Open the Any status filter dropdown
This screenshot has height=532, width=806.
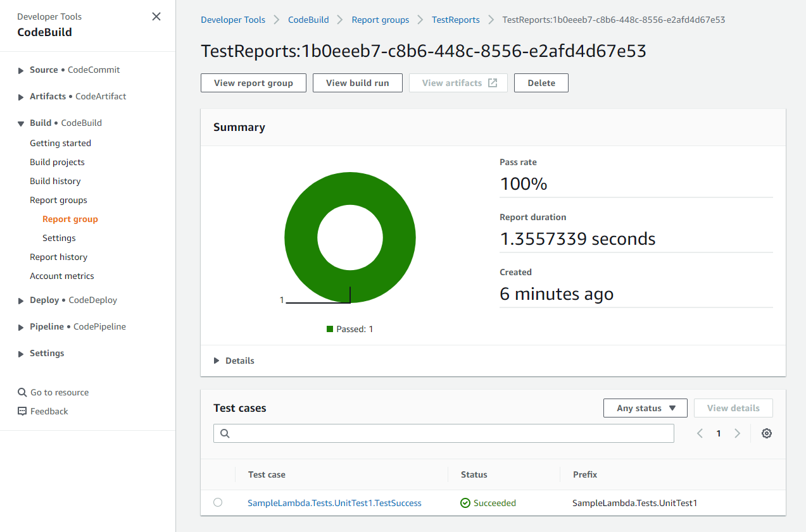645,408
